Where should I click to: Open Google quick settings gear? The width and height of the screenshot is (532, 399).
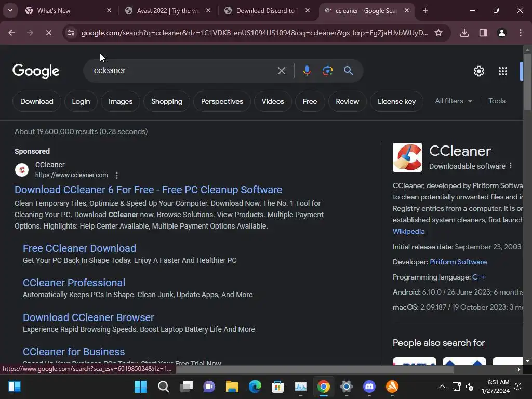click(478, 71)
